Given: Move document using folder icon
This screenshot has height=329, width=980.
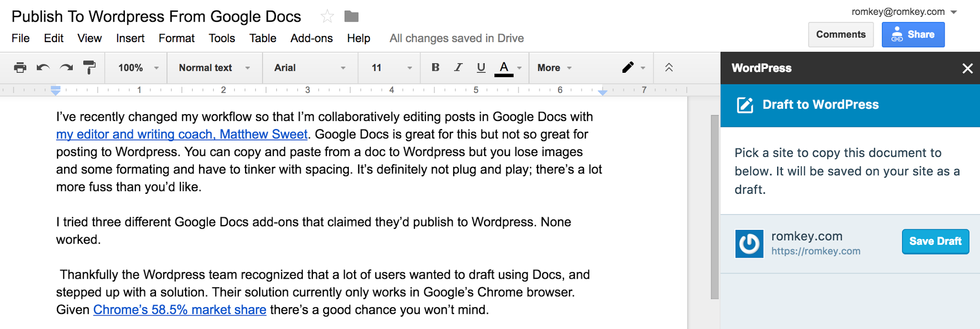Looking at the screenshot, I should tap(351, 16).
